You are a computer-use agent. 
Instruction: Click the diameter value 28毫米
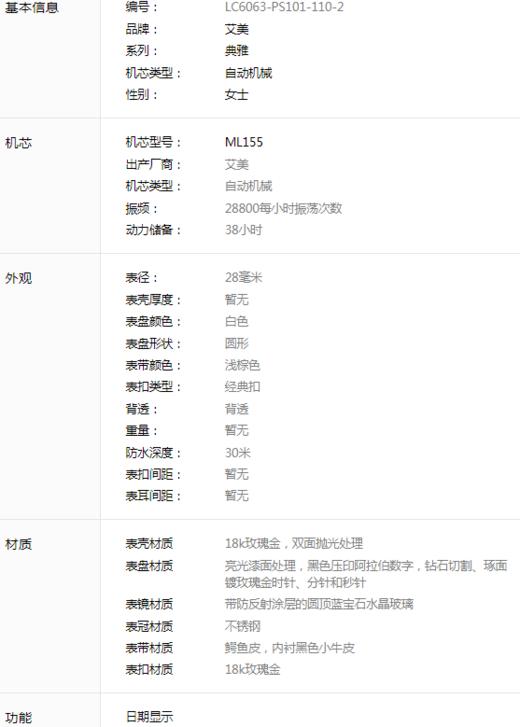pyautogui.click(x=243, y=277)
